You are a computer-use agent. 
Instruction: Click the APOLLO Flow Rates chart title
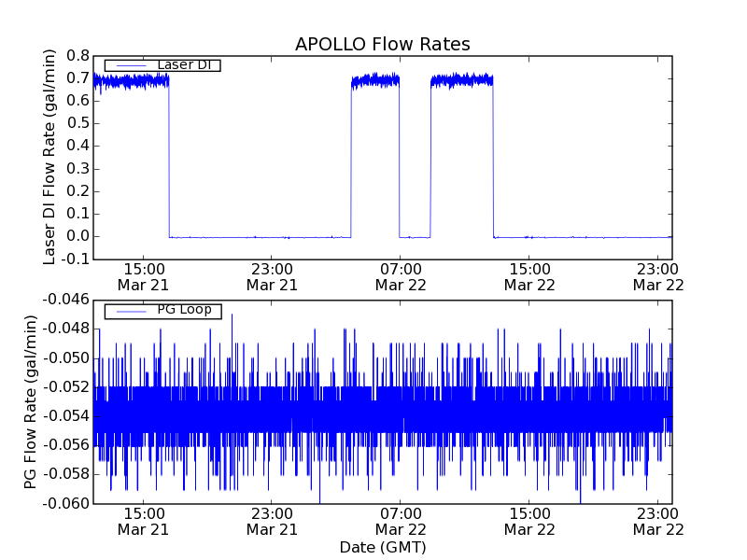coord(382,45)
